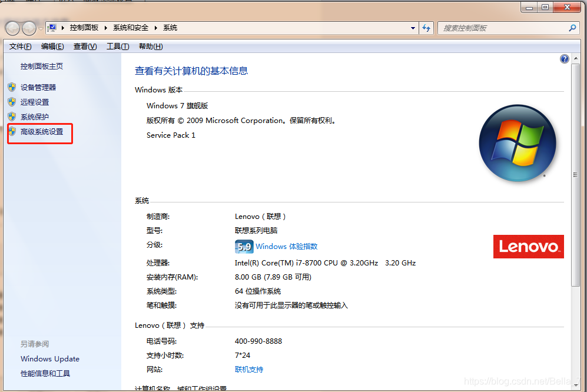Click the shield icon beside 远程设置
Viewport: 587px width, 392px height.
click(x=12, y=102)
